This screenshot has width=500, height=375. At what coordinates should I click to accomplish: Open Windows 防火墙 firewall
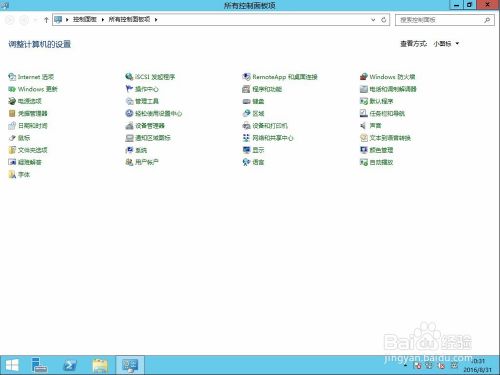point(388,77)
